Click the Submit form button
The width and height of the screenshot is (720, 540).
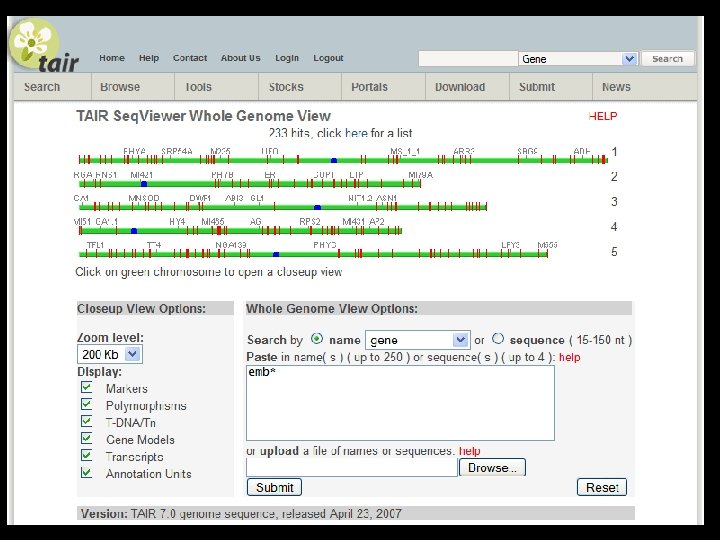pyautogui.click(x=274, y=487)
